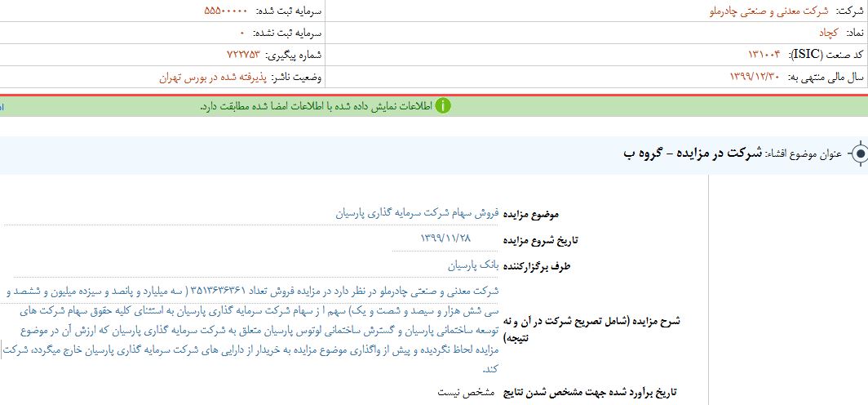Click label شرح مزایده
The width and height of the screenshot is (868, 405).
point(591,328)
